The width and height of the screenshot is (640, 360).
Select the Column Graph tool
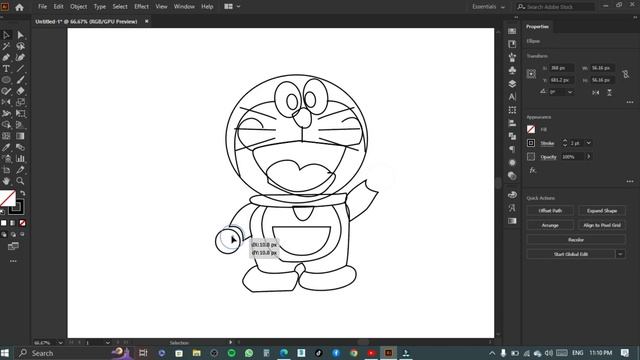click(x=20, y=158)
